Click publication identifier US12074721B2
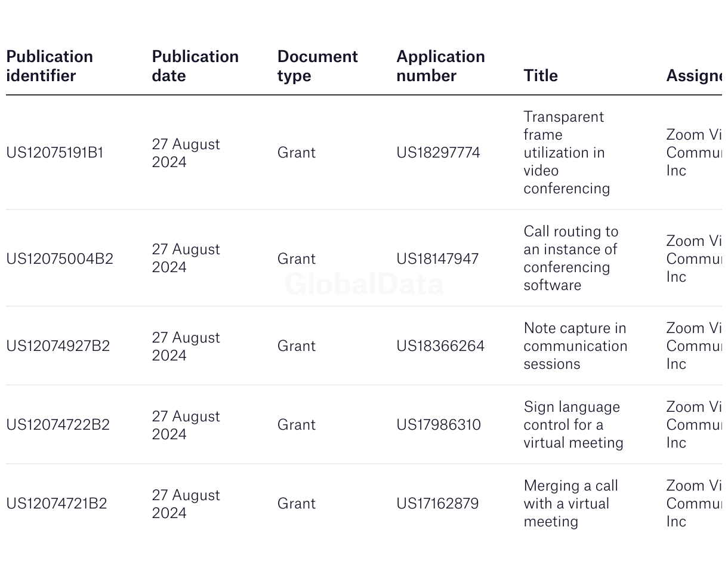Screen dimensions: 728x567 click(57, 504)
